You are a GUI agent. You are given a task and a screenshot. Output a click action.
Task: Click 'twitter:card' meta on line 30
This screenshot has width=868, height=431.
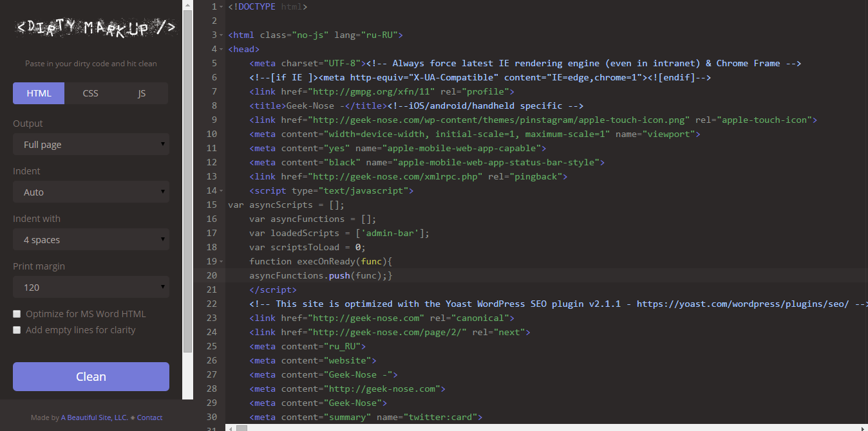click(366, 417)
